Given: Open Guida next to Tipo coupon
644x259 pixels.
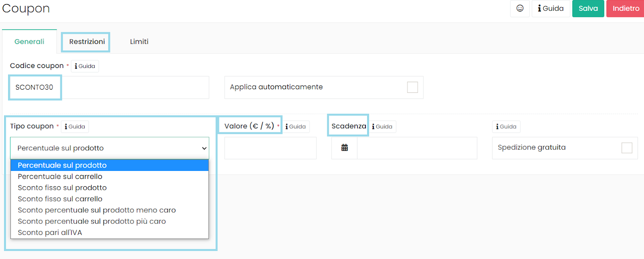Looking at the screenshot, I should [x=75, y=127].
